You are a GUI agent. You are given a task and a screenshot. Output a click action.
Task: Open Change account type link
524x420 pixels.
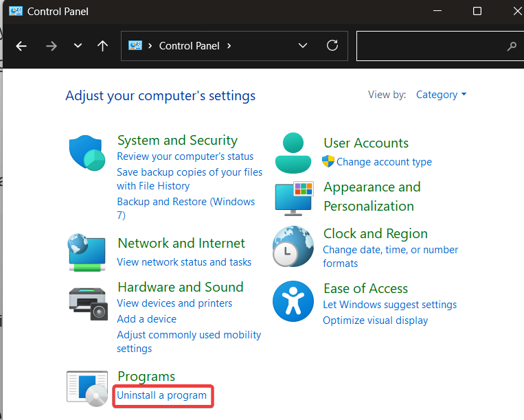tap(384, 162)
